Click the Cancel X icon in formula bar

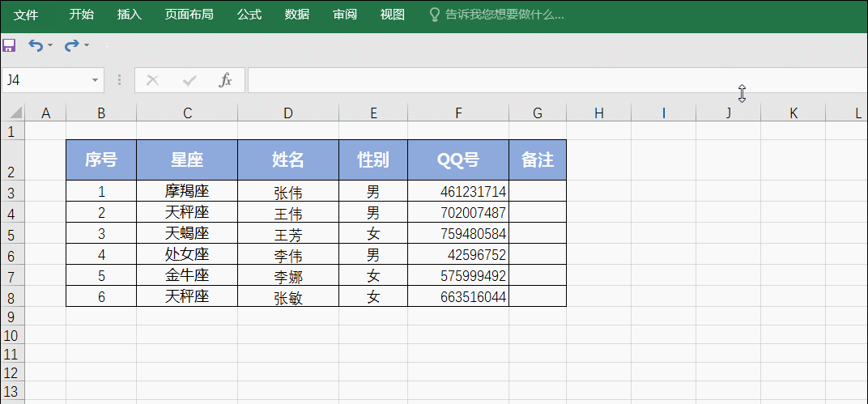pos(152,80)
